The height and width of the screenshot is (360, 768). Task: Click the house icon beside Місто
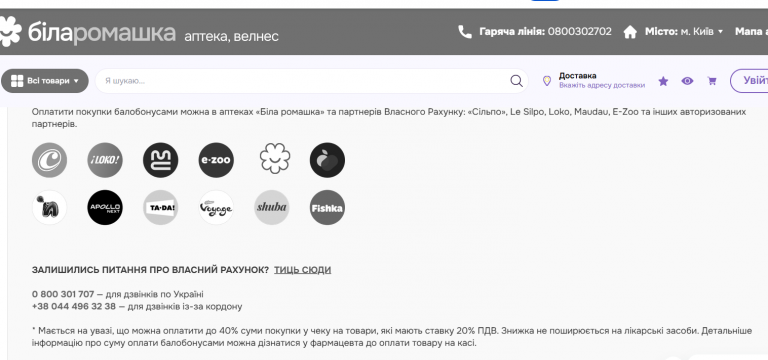pos(630,32)
